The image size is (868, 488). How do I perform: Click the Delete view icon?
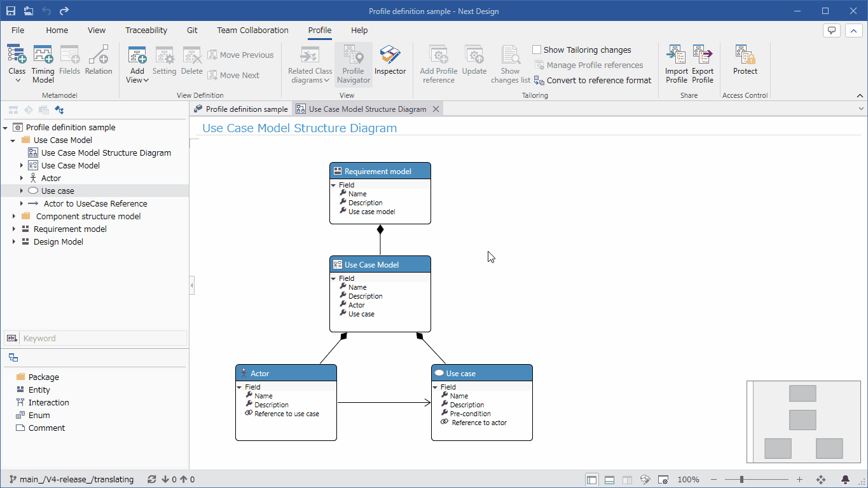[191, 55]
